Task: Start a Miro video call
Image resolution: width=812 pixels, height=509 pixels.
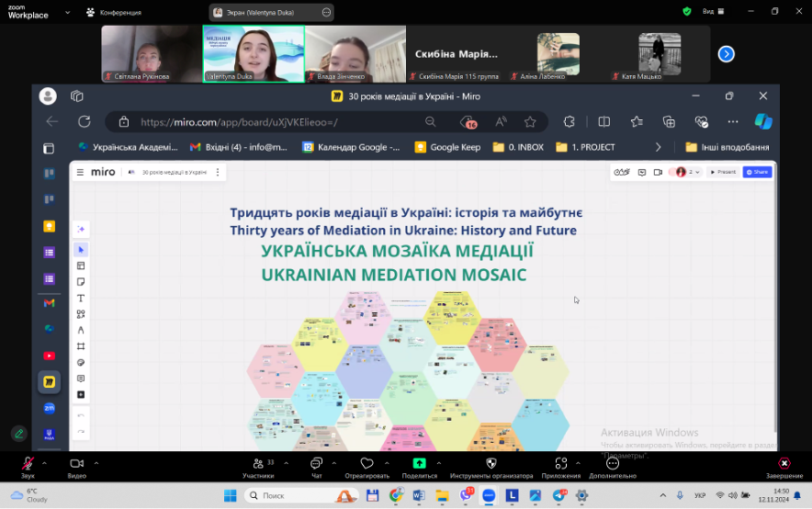Action: [x=658, y=172]
